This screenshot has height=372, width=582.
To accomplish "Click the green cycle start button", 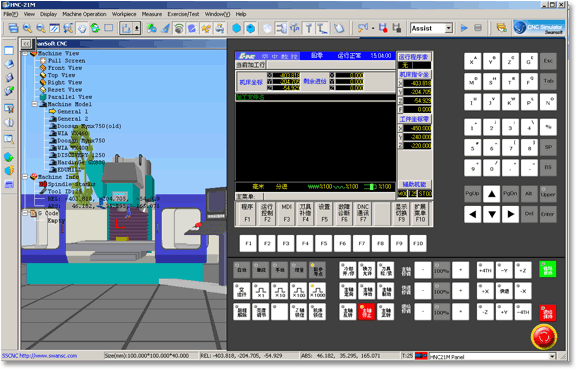I will pos(547,270).
